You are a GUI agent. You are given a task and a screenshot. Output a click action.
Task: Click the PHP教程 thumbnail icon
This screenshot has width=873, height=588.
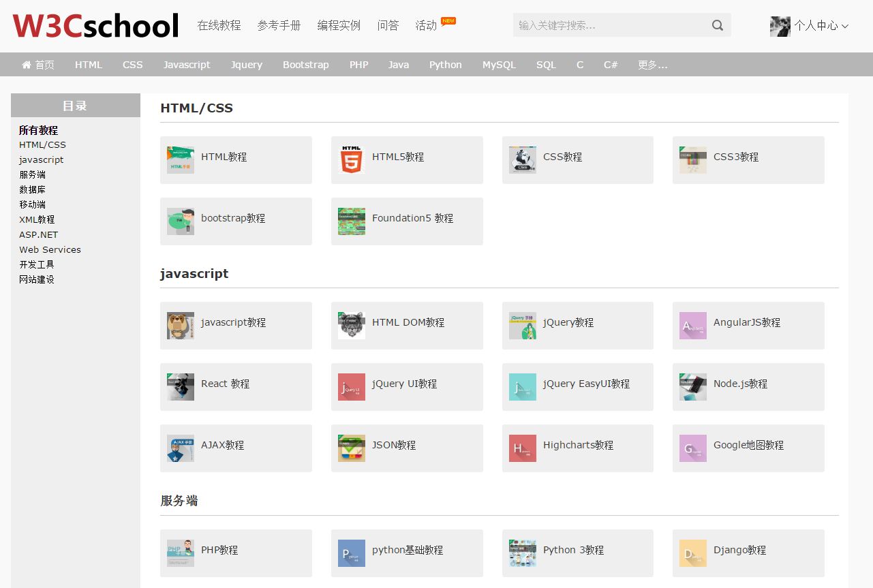[181, 553]
